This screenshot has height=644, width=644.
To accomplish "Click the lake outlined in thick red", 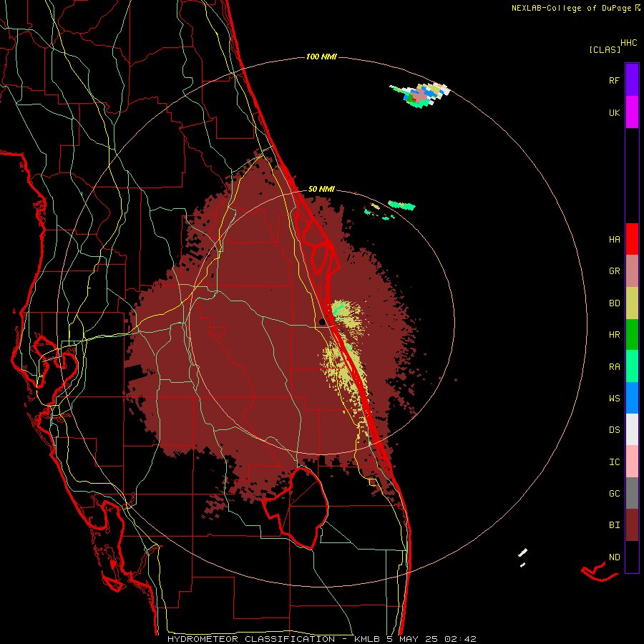I will [x=296, y=507].
